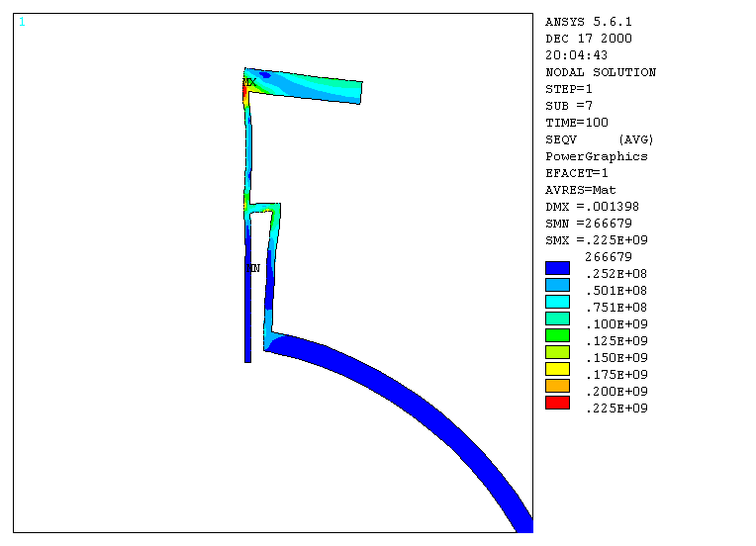Click the TIME=100 text
The height and width of the screenshot is (546, 756).
[577, 123]
